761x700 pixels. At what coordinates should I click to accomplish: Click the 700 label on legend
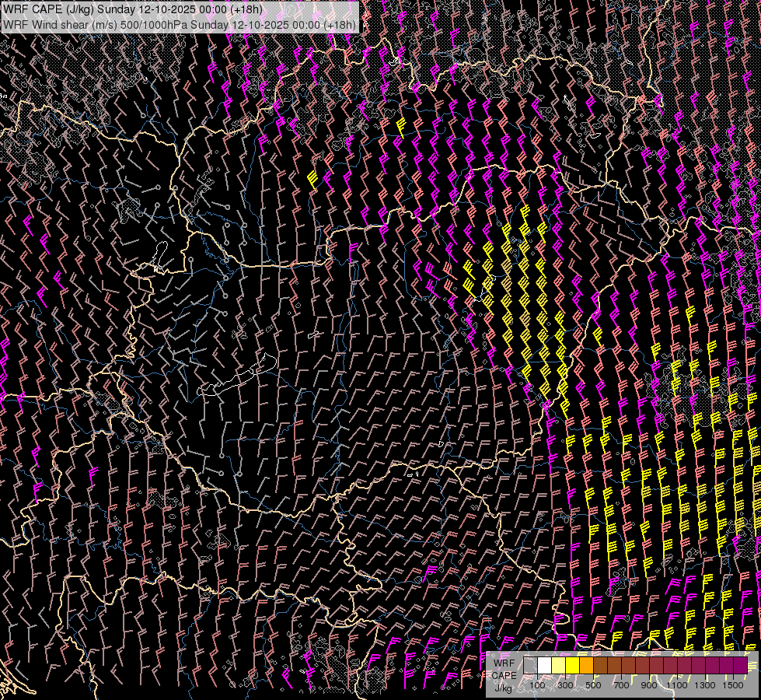(x=621, y=686)
